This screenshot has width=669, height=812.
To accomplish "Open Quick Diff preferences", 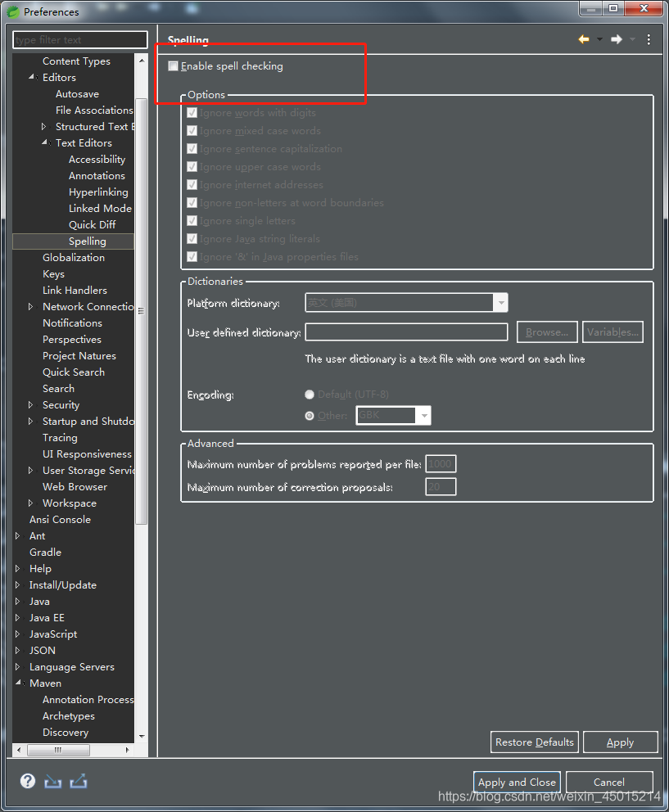I will click(93, 225).
